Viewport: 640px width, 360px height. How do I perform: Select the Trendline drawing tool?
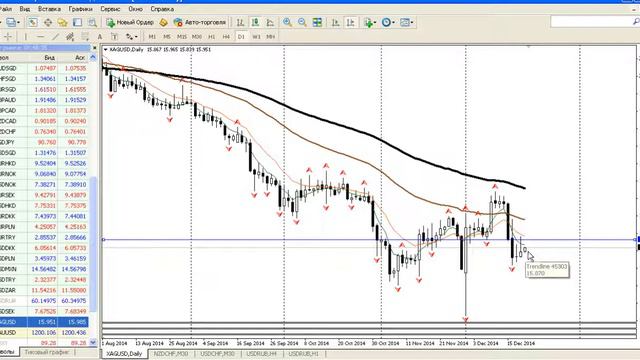tap(56, 37)
